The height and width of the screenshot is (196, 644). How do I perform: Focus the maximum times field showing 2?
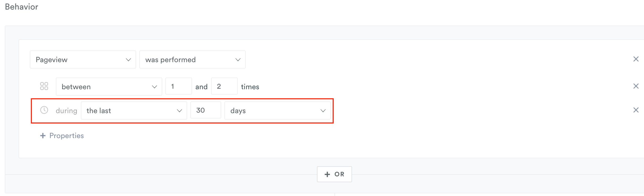coord(224,86)
